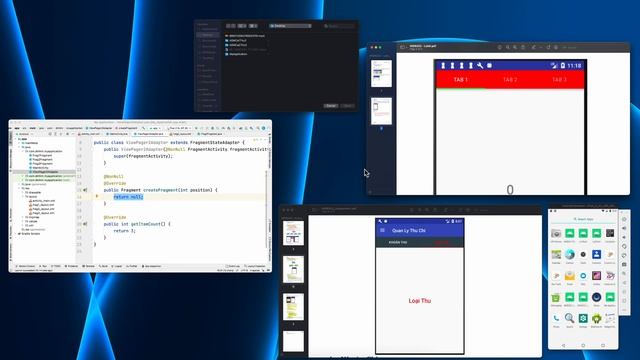Select TAB 2 in the red tab bar

[x=510, y=80]
